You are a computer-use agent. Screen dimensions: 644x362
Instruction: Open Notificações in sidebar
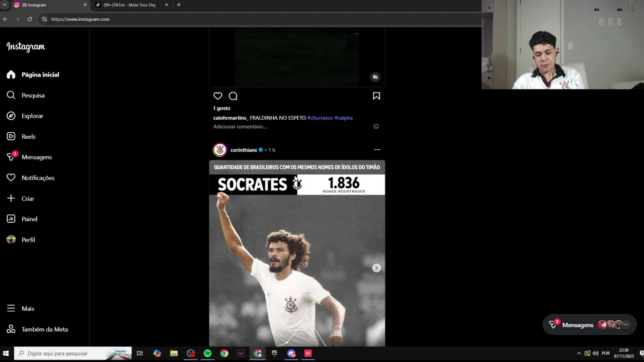(31, 177)
